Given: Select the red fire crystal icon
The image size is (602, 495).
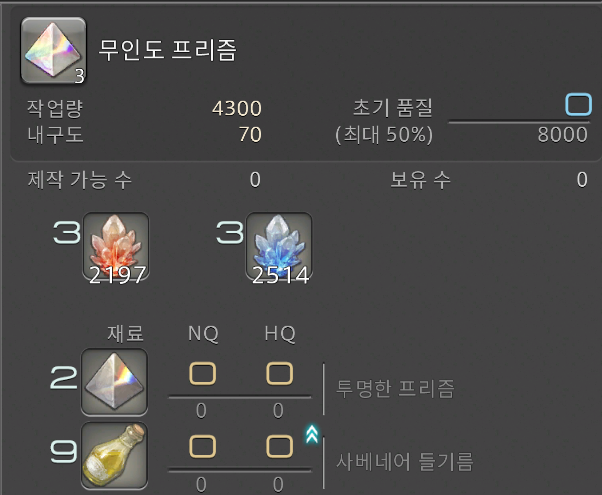Looking at the screenshot, I should (x=116, y=246).
